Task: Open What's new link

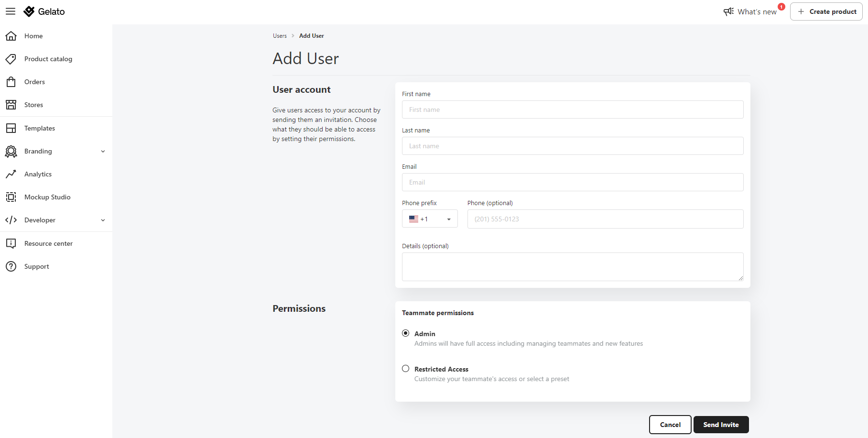Action: pyautogui.click(x=757, y=12)
